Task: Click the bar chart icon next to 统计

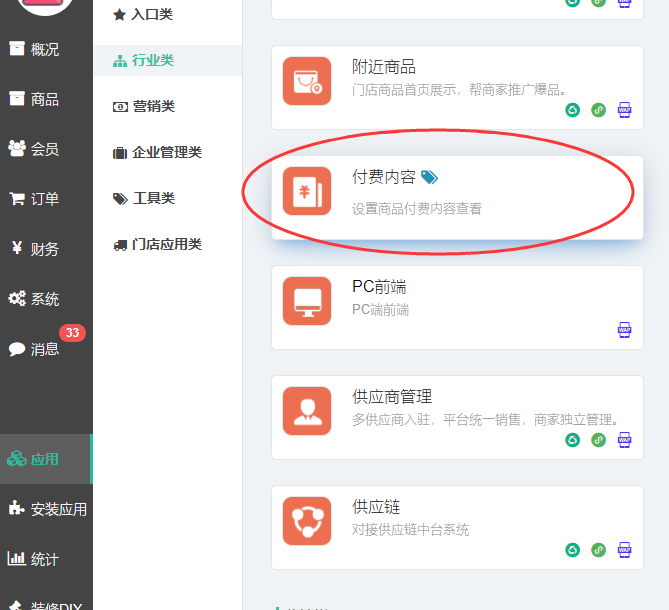Action: [17, 558]
